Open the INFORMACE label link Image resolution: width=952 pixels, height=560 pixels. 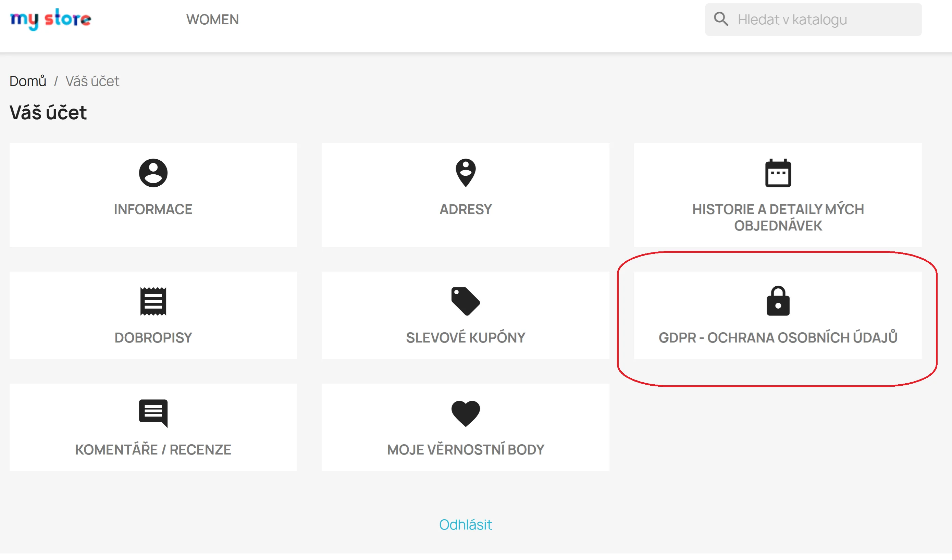[x=153, y=209]
